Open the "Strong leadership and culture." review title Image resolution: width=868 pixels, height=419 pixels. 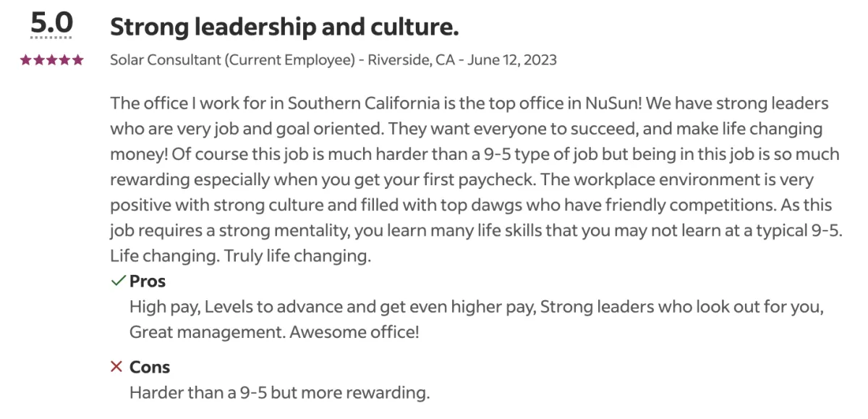284,27
